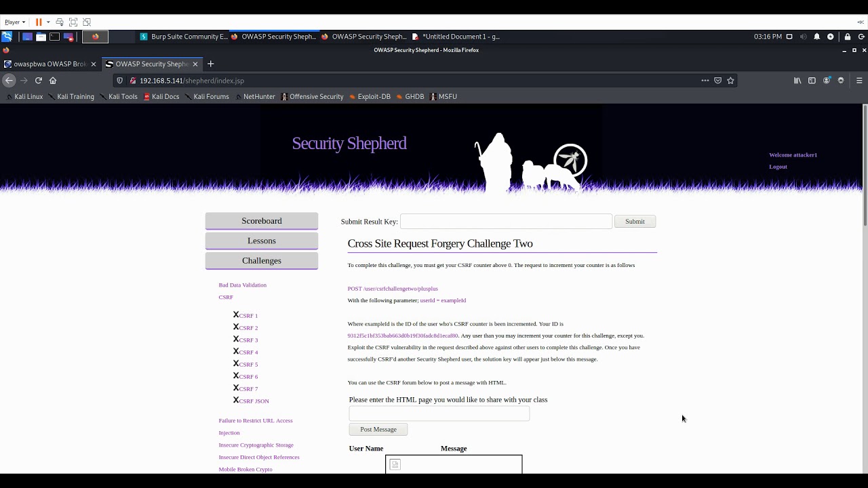Click the 03:16 PM panel clock

pos(768,37)
